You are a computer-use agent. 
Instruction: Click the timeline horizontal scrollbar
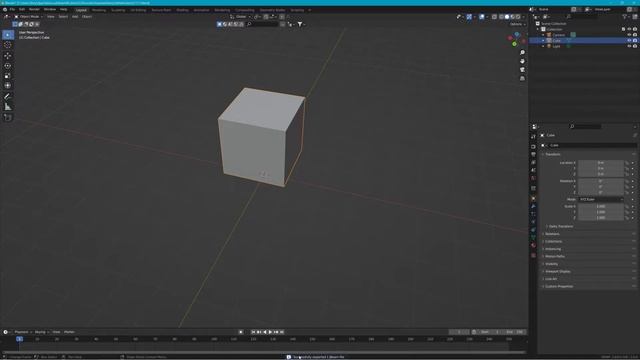[263, 352]
